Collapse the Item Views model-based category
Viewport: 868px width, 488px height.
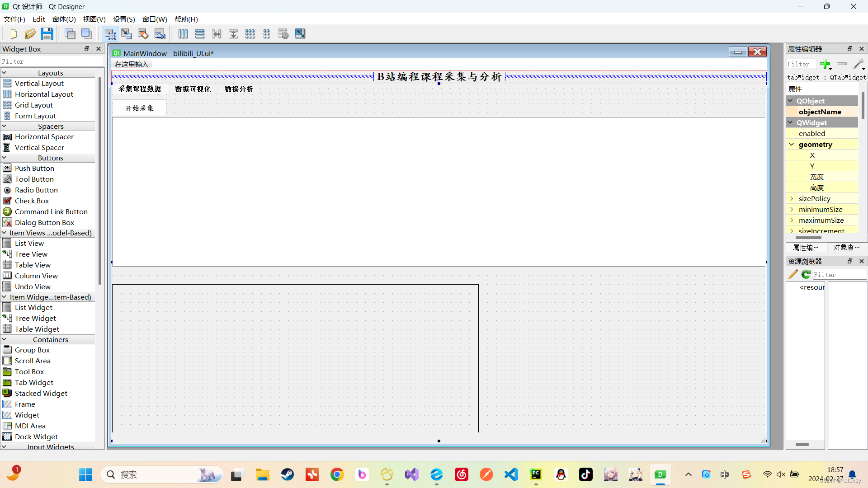tap(4, 233)
